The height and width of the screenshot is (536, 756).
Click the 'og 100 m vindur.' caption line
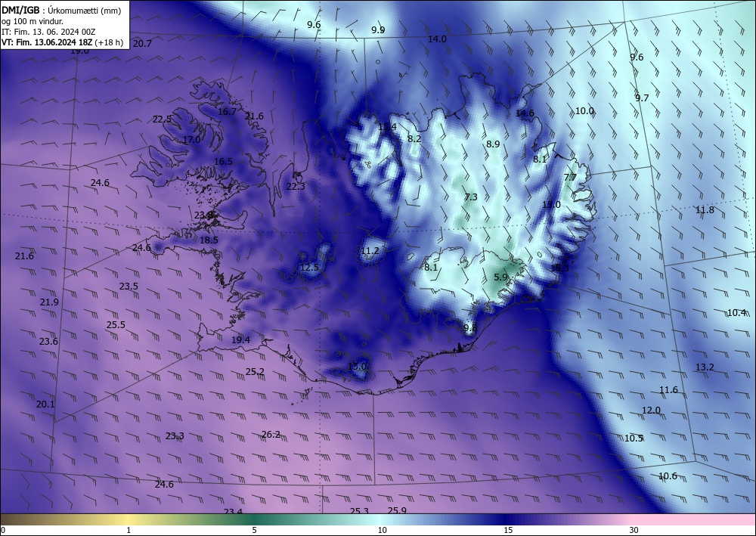click(x=33, y=21)
